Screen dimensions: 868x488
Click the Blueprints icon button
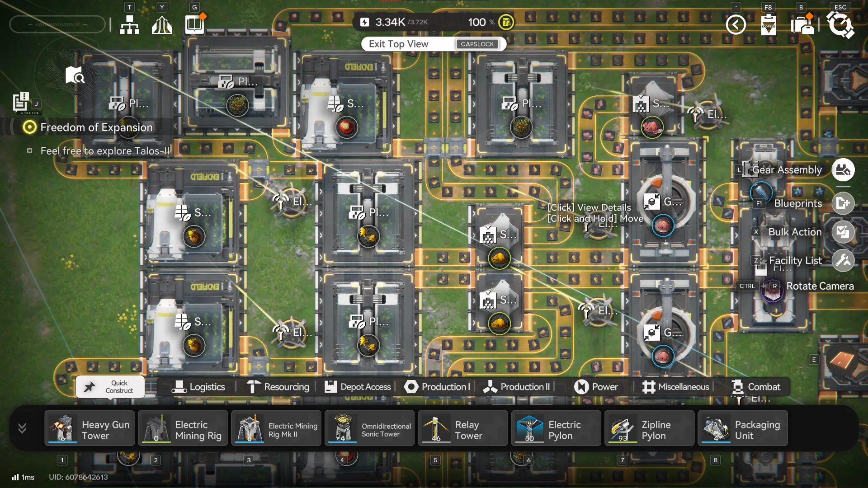coord(843,203)
